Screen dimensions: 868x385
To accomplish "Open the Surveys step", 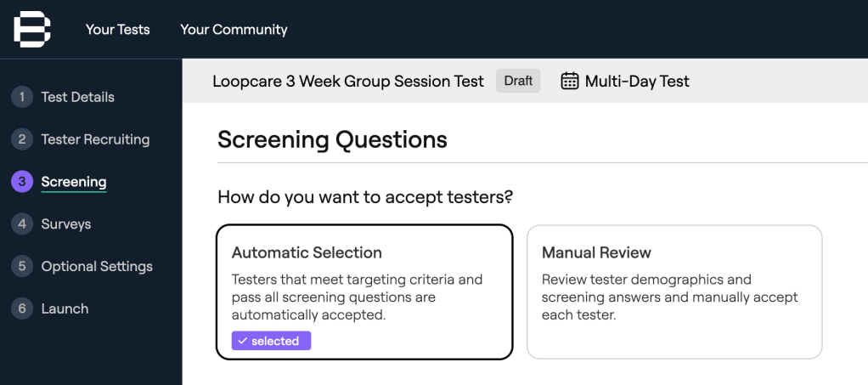I will pyautogui.click(x=65, y=224).
